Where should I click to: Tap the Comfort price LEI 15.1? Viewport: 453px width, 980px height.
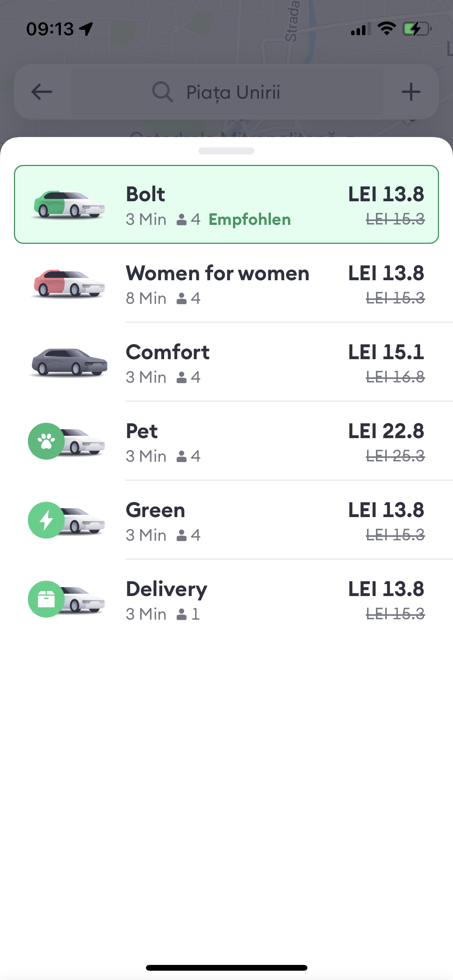[x=386, y=352]
